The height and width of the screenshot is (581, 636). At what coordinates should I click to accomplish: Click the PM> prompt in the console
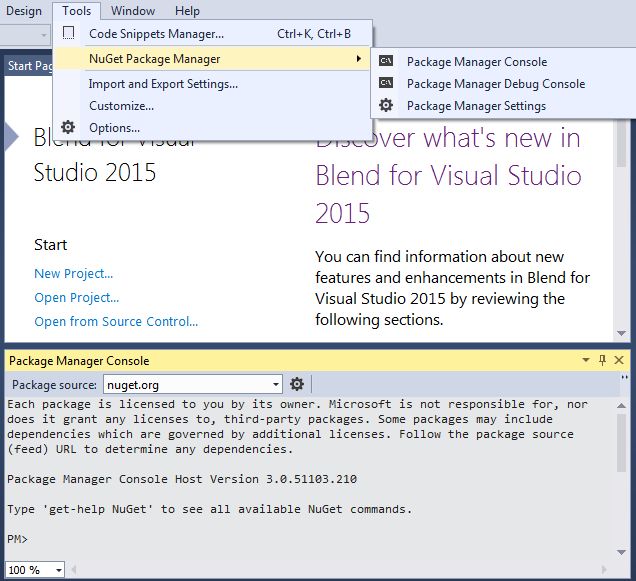[17, 539]
